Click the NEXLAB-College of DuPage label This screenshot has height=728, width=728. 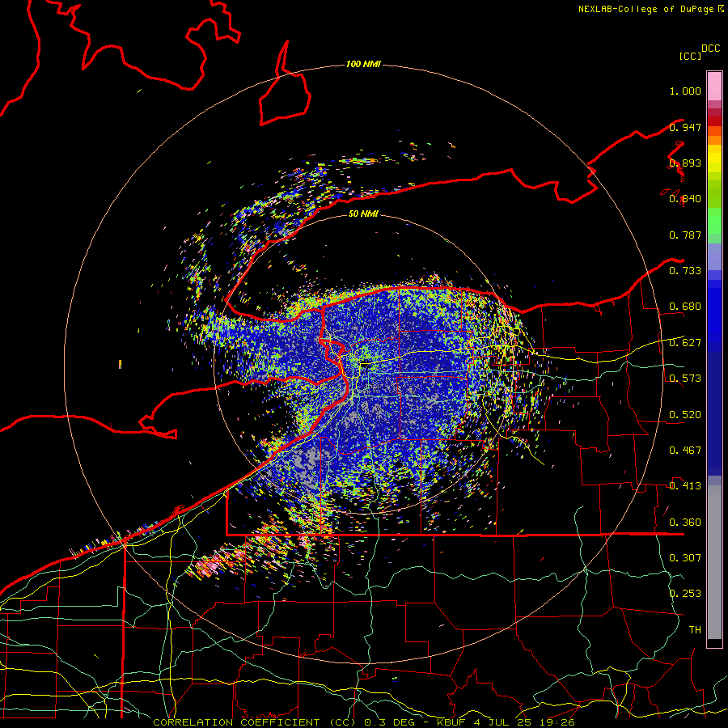click(x=645, y=9)
